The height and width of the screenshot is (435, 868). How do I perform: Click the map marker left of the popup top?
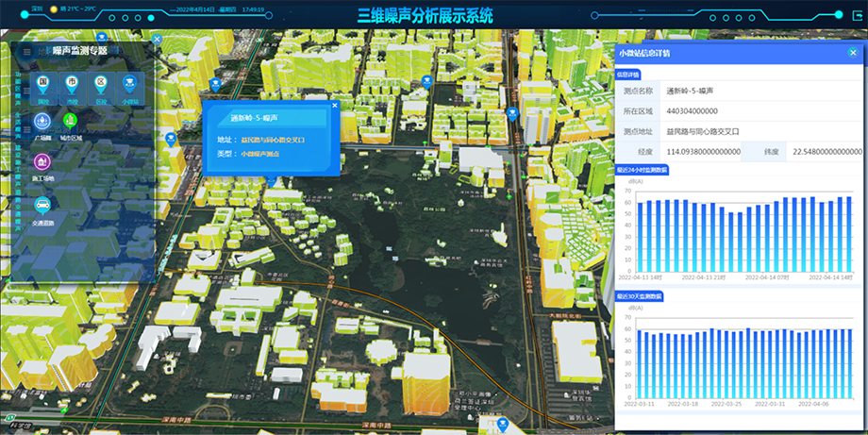[216, 85]
